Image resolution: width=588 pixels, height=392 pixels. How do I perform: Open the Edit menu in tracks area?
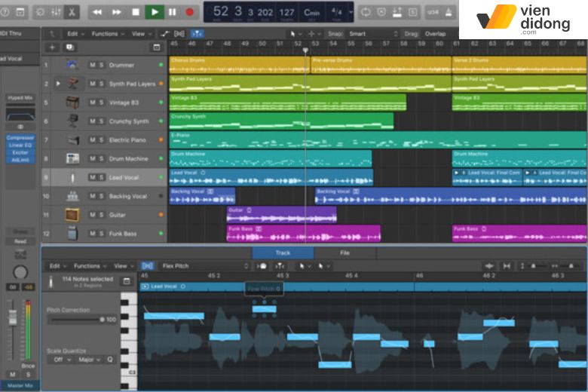click(75, 34)
